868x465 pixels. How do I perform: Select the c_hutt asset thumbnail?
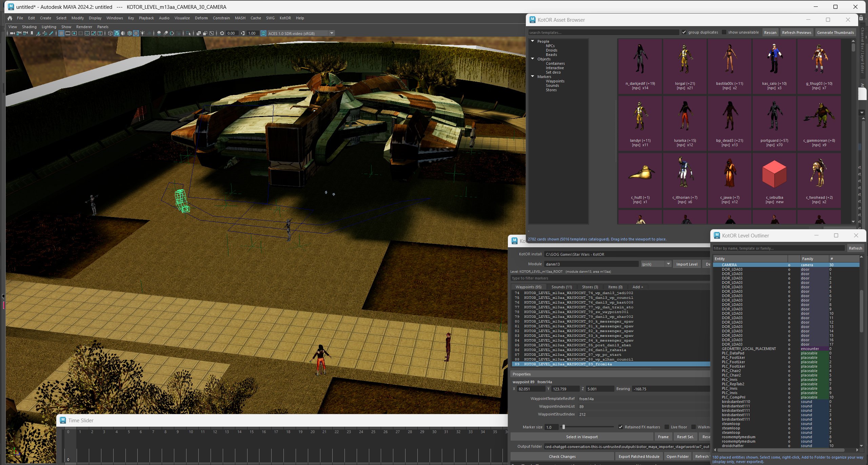pyautogui.click(x=640, y=180)
